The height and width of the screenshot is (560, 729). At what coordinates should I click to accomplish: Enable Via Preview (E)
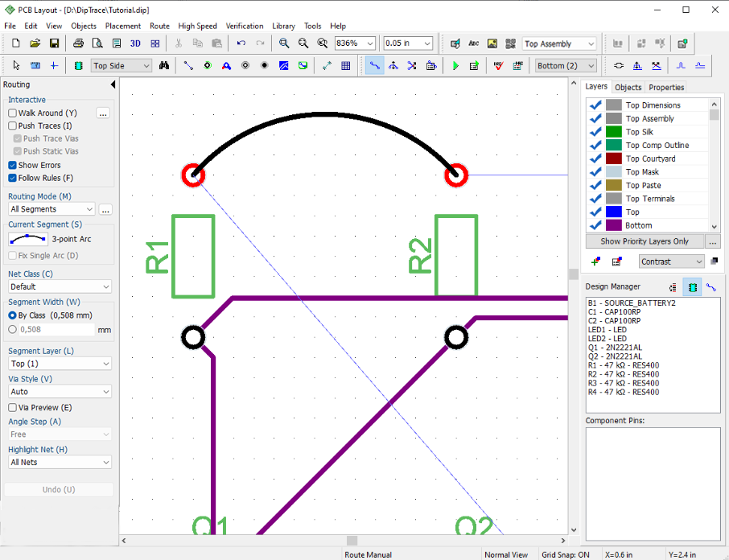pyautogui.click(x=13, y=408)
